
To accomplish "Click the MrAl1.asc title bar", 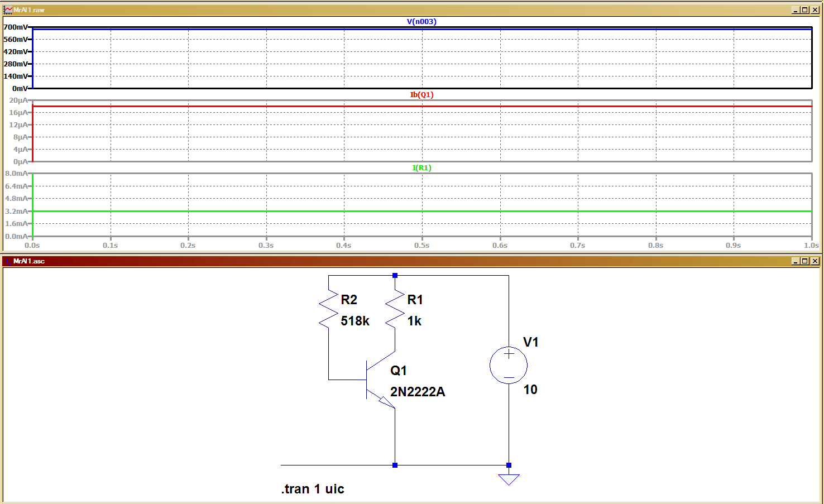I will point(412,261).
